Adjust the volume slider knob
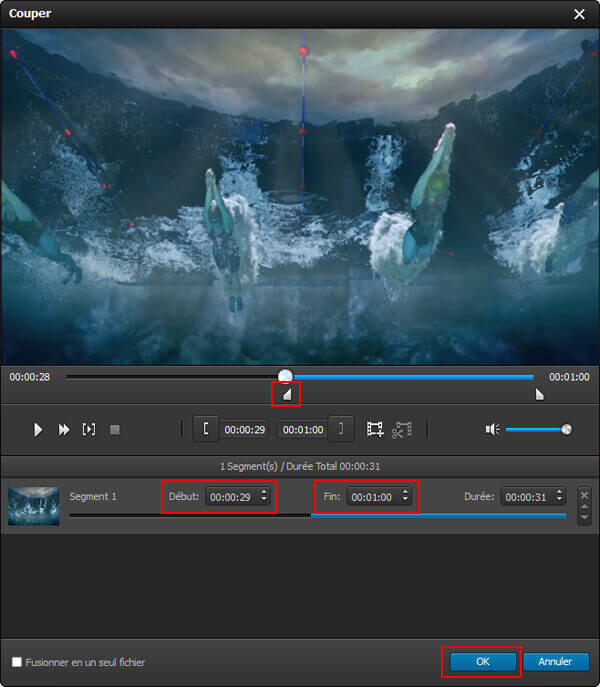Screen dimensions: 600x687 (566, 429)
